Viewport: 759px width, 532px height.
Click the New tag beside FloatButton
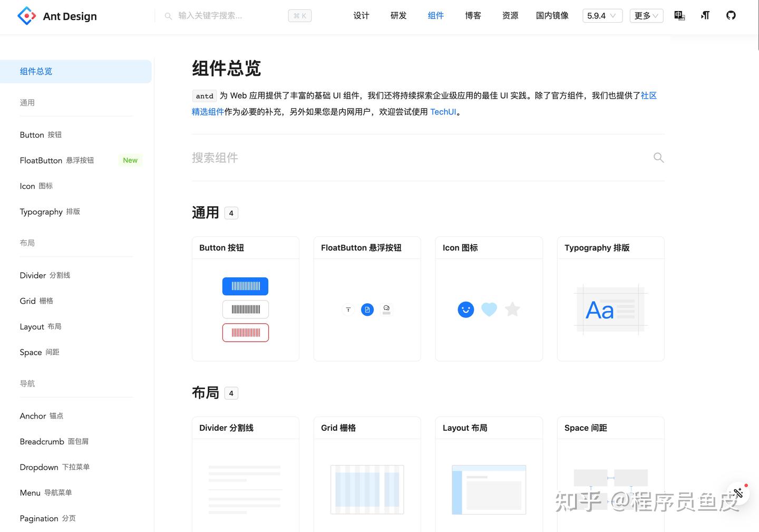tap(130, 160)
